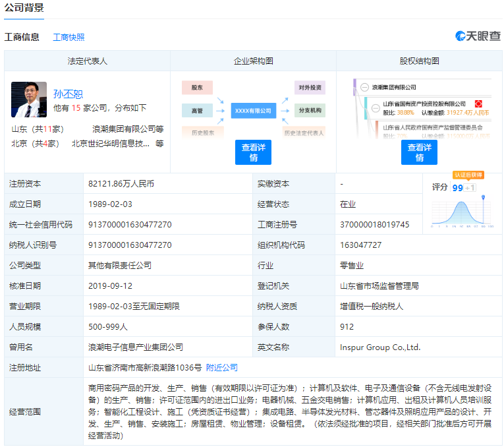The image size is (504, 447).
Task: Click the 附近公司 link by registered address
Action: 222,367
